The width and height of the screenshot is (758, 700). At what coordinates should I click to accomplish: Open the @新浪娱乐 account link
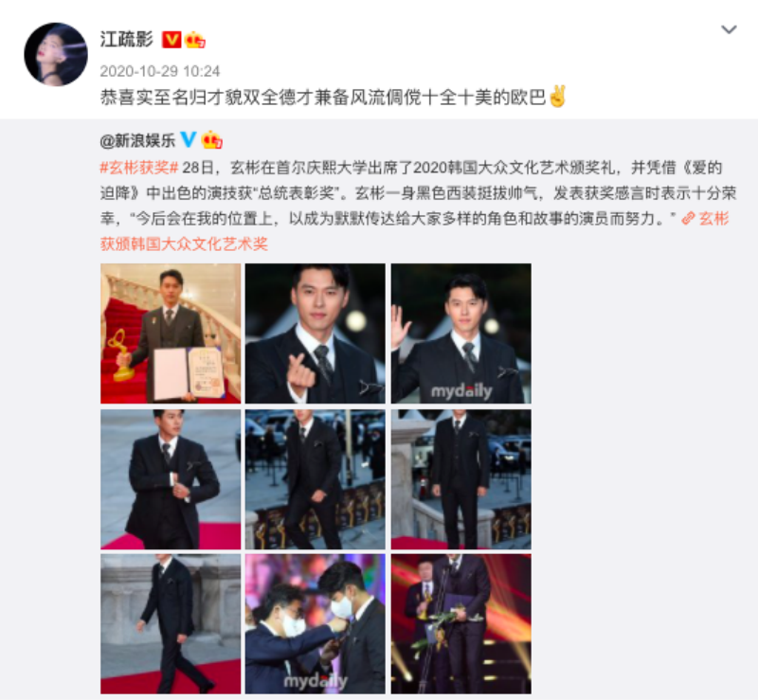coord(137,140)
